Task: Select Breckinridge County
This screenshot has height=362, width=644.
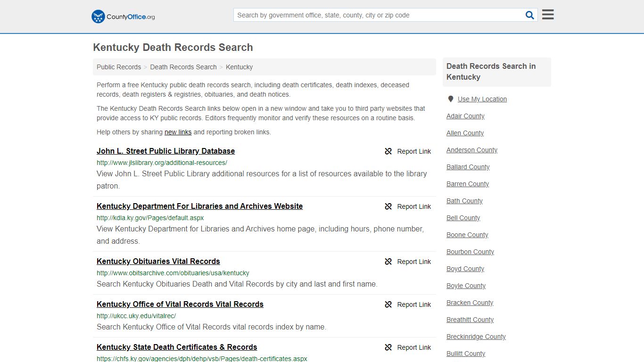Action: click(476, 337)
